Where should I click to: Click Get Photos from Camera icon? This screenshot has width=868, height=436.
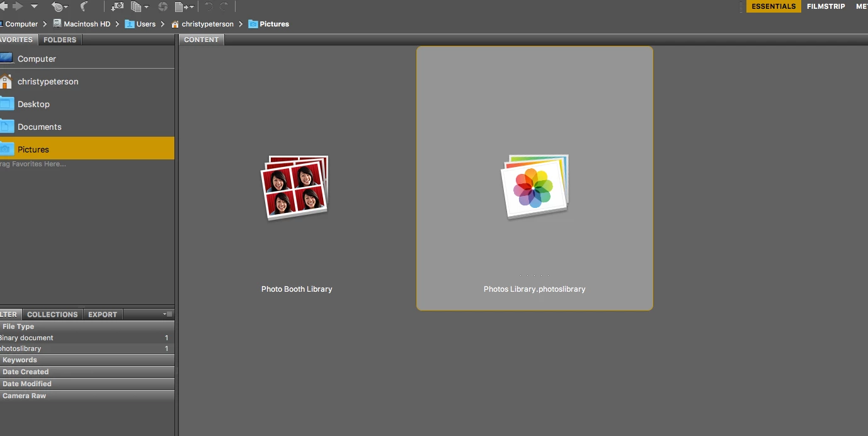pyautogui.click(x=118, y=6)
